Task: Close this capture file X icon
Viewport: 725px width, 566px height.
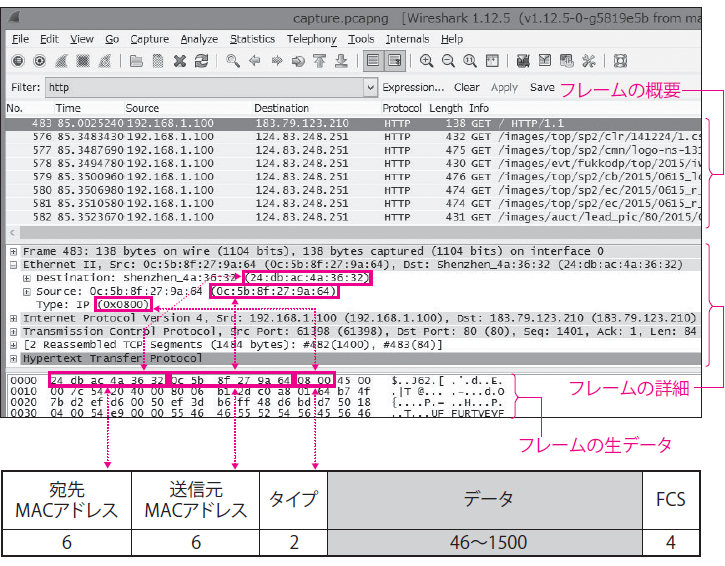Action: [179, 61]
